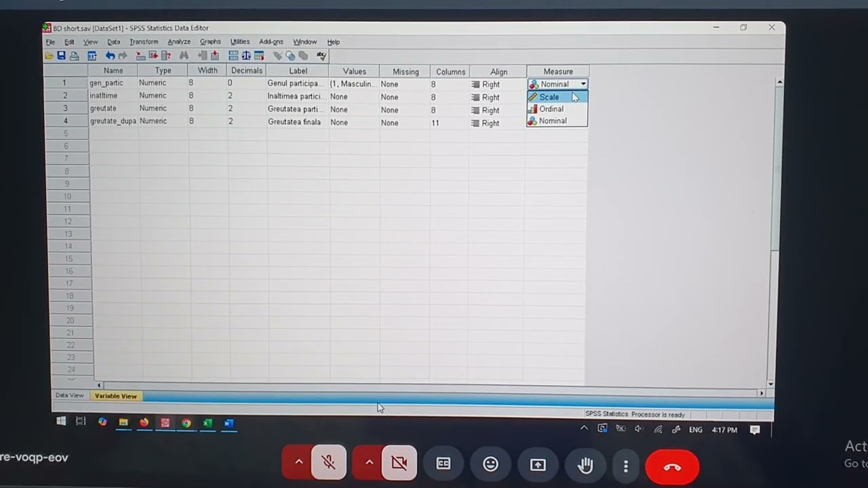Click the Insert Variable toolbar icon

coord(215,56)
